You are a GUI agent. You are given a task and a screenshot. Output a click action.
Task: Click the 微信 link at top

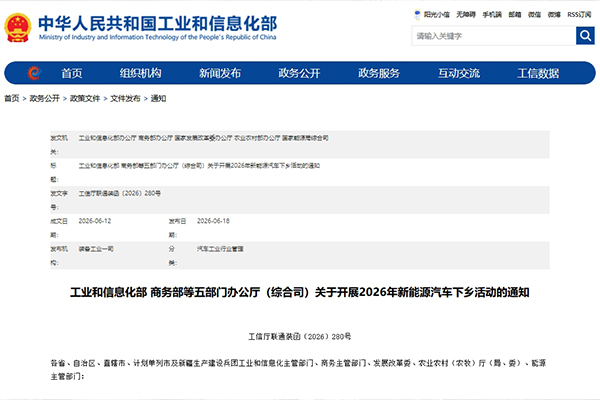tap(534, 15)
